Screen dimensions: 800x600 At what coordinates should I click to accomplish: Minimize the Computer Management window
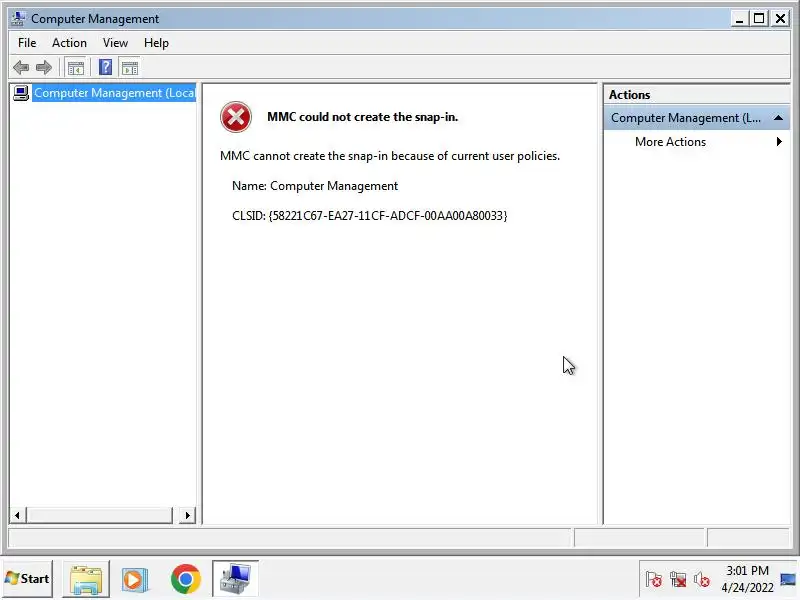point(739,19)
